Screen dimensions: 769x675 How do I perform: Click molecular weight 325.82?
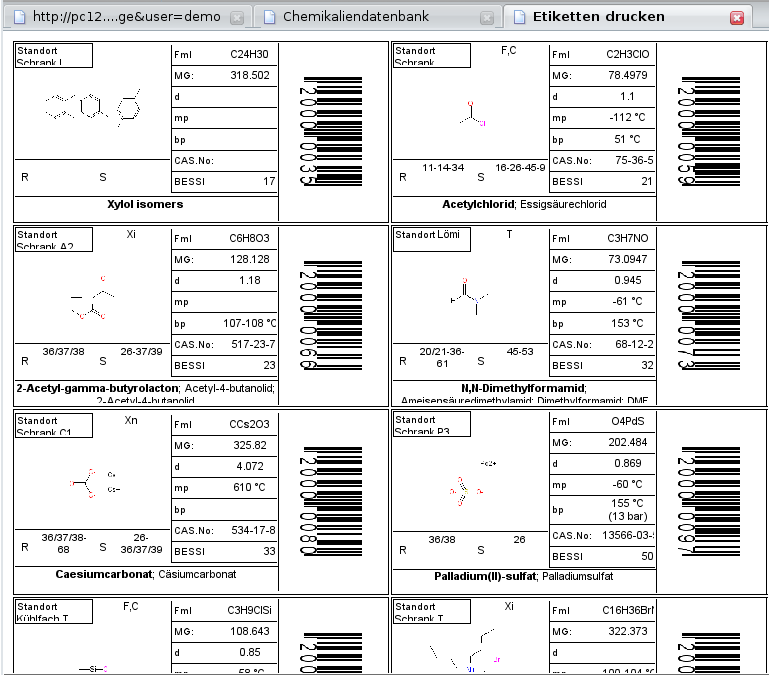point(250,445)
